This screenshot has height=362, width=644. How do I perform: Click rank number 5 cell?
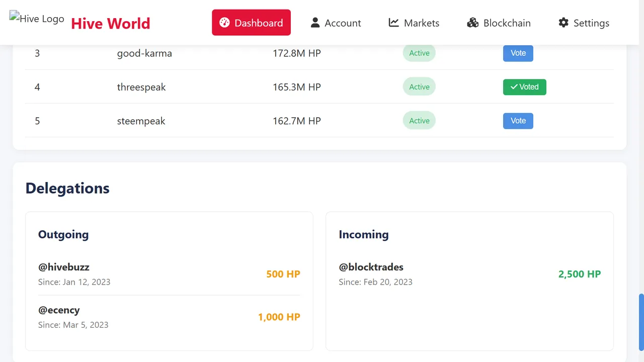point(37,121)
